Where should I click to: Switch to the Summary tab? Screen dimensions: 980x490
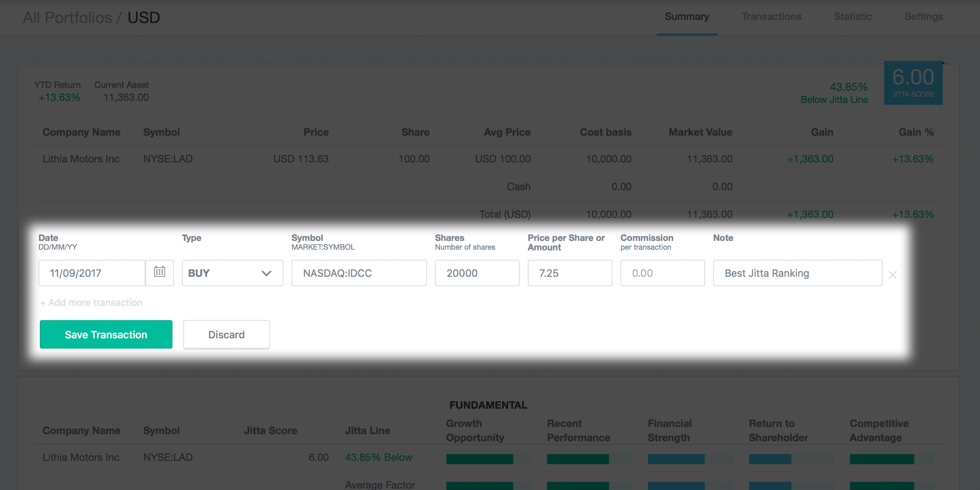pos(687,17)
